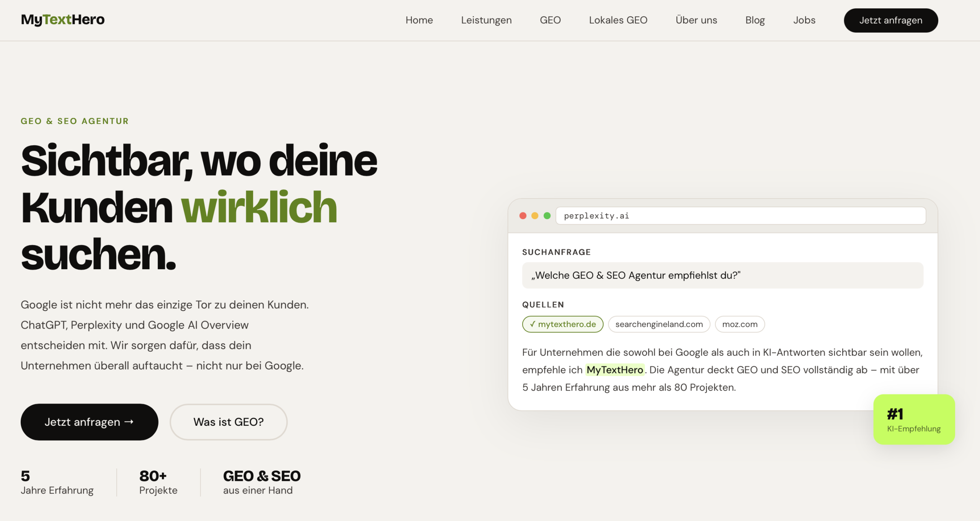Click the Was ist GEO? button
Viewport: 980px width, 521px height.
click(x=229, y=422)
